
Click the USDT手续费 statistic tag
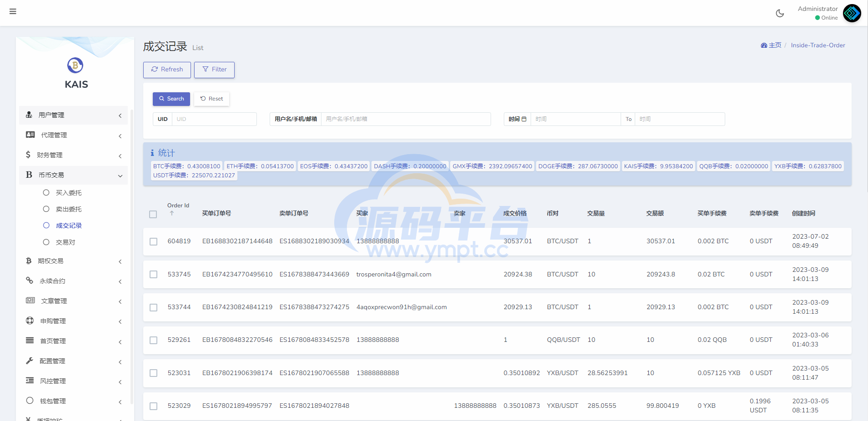tap(194, 175)
